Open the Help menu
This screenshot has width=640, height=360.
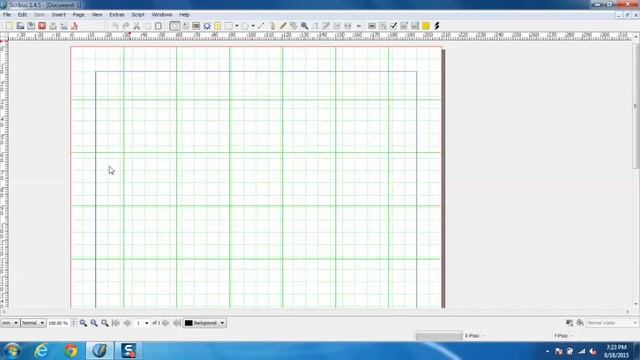click(184, 14)
